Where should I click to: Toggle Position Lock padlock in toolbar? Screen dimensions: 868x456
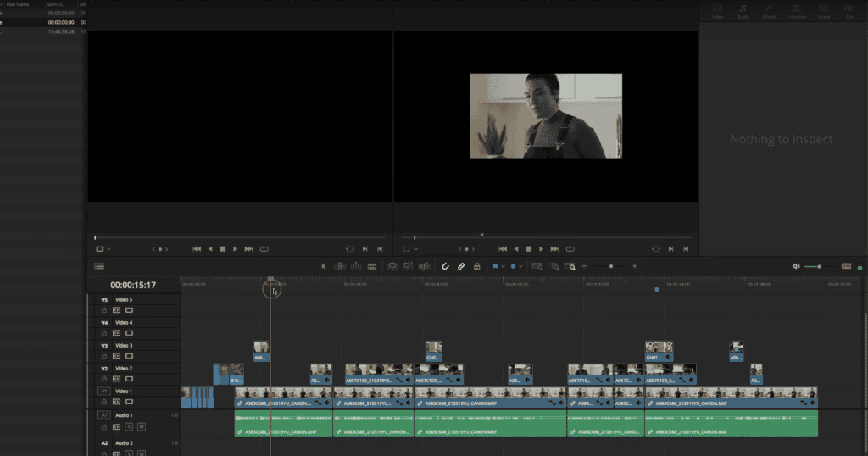[x=476, y=266]
